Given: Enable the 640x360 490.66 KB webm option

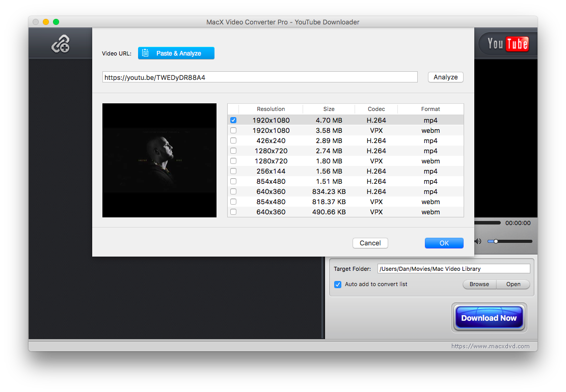Looking at the screenshot, I should pyautogui.click(x=233, y=212).
